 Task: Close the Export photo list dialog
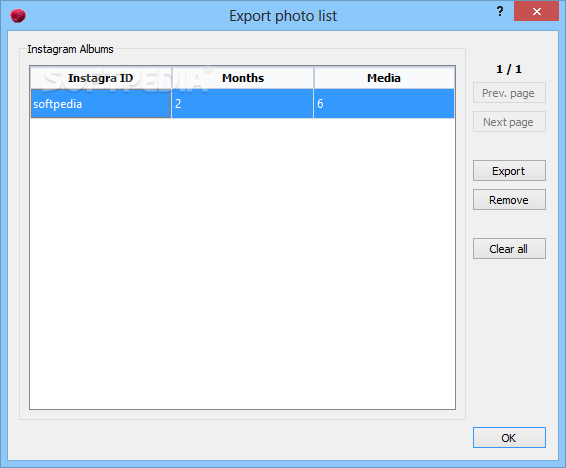pyautogui.click(x=536, y=12)
